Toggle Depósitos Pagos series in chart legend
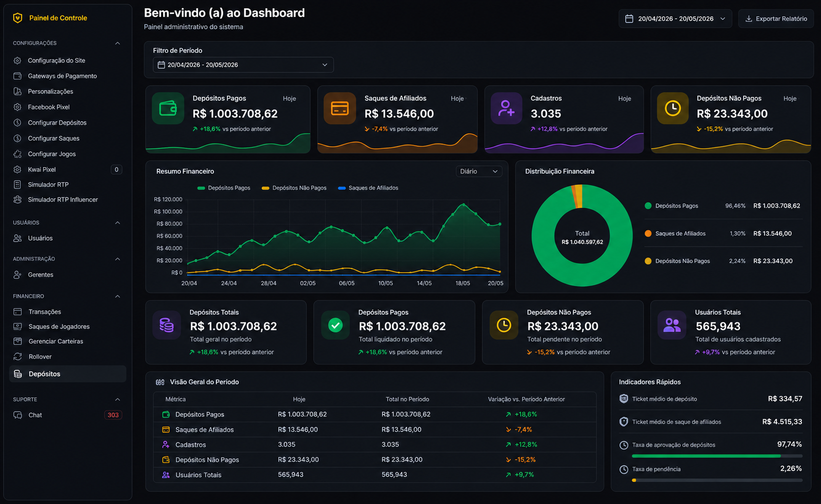The height and width of the screenshot is (504, 821). (x=224, y=188)
